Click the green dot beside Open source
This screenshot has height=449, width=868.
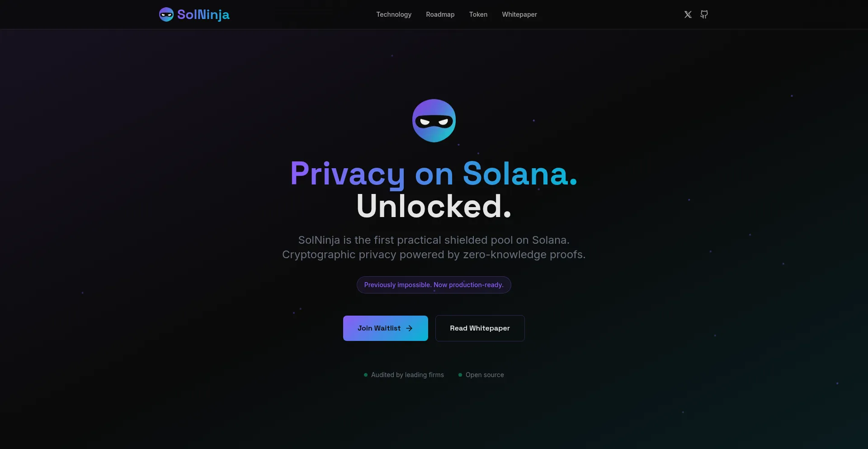[460, 375]
